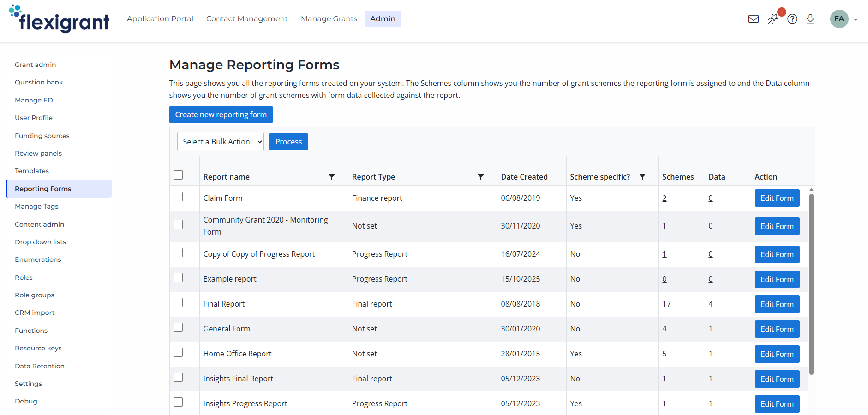Open the FA user avatar
The width and height of the screenshot is (868, 415).
(x=839, y=19)
